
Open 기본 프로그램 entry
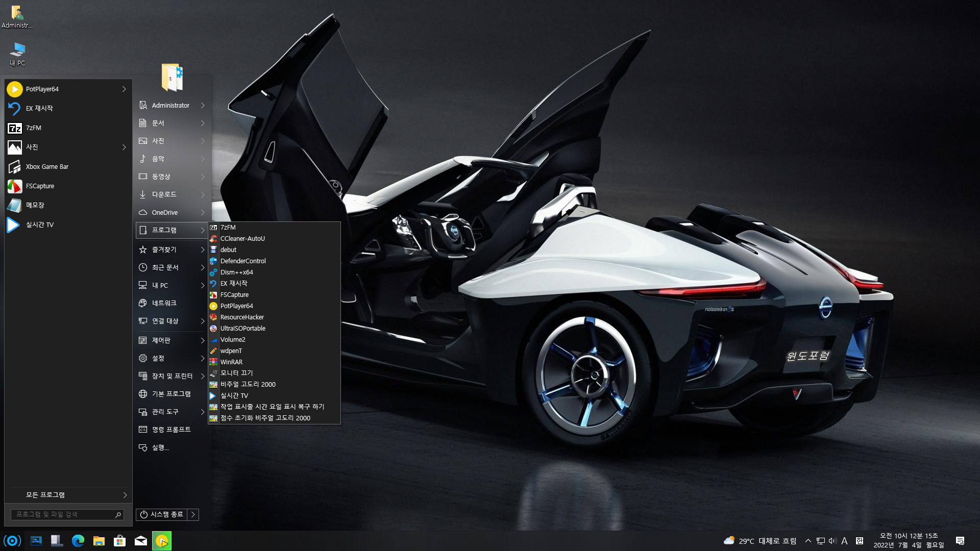[x=172, y=394]
